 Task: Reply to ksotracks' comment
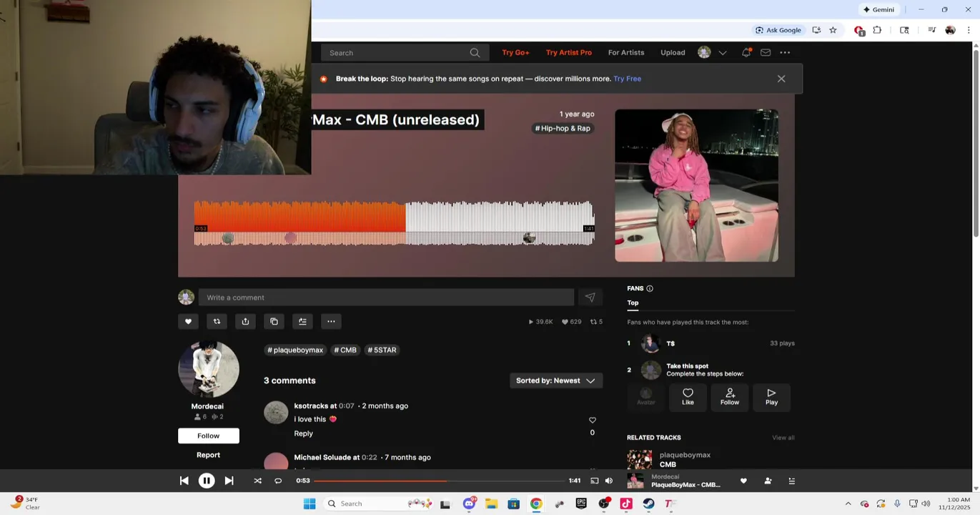pyautogui.click(x=303, y=433)
